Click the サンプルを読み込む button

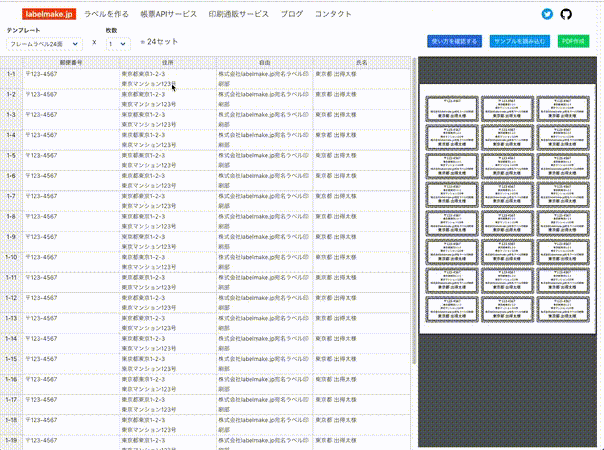(x=520, y=41)
